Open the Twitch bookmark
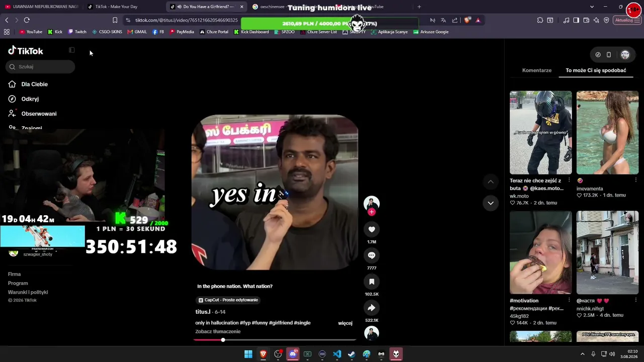The height and width of the screenshot is (362, 644). pyautogui.click(x=77, y=32)
